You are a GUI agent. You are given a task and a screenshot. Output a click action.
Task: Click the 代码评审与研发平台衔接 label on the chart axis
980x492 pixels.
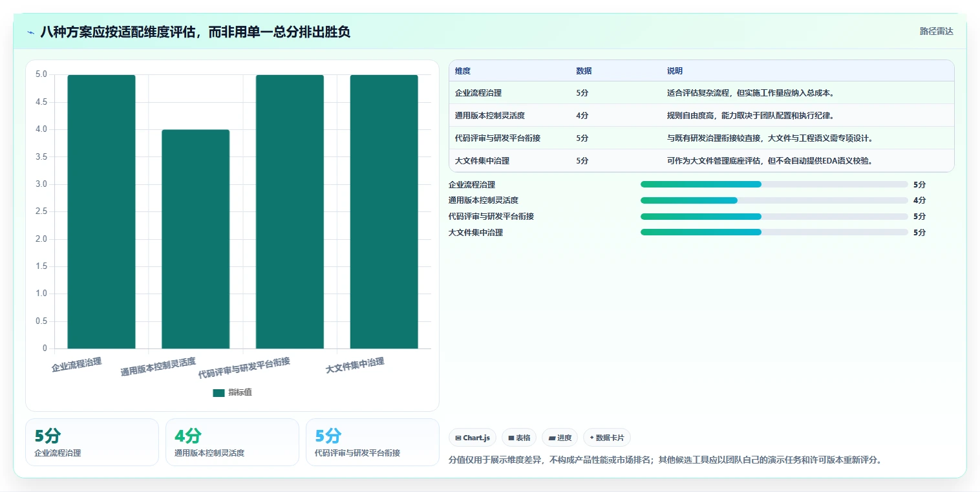(244, 368)
